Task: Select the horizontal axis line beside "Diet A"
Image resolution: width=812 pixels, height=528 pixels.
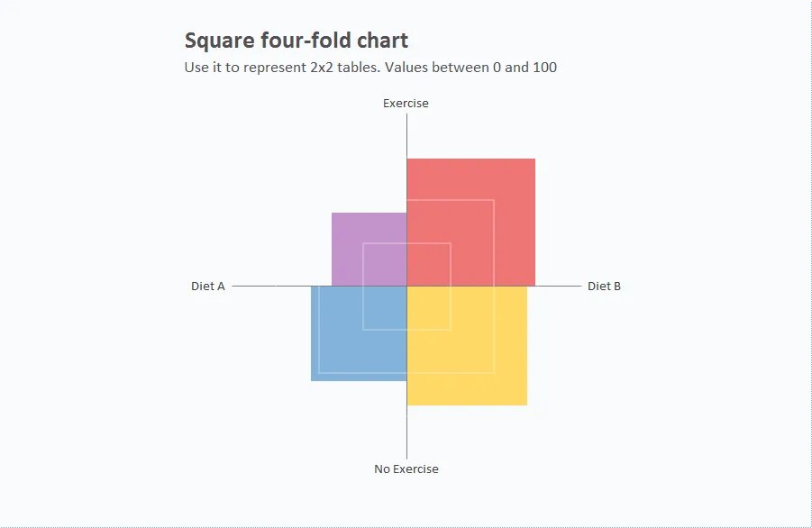Action: pyautogui.click(x=270, y=287)
